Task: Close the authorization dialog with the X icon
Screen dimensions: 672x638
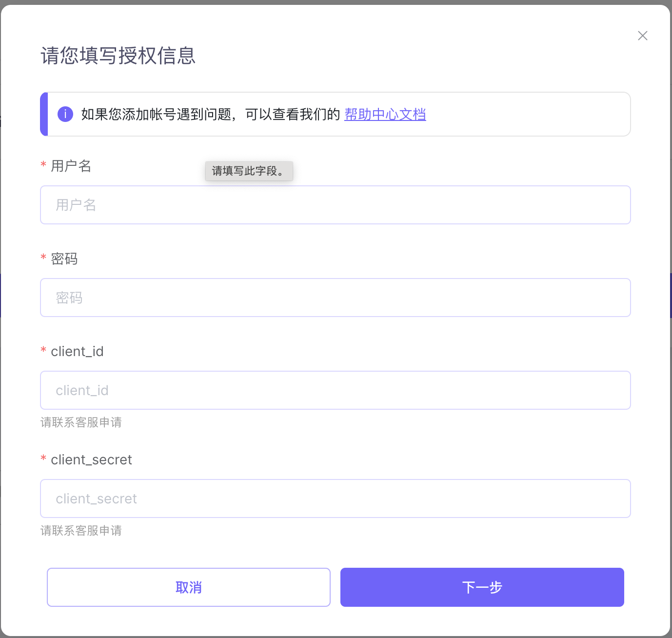Action: [642, 36]
